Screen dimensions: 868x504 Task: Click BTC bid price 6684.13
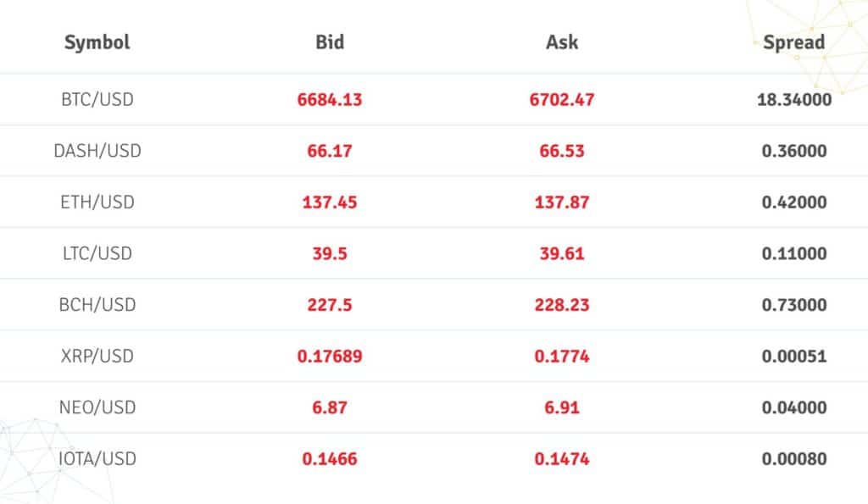point(330,100)
